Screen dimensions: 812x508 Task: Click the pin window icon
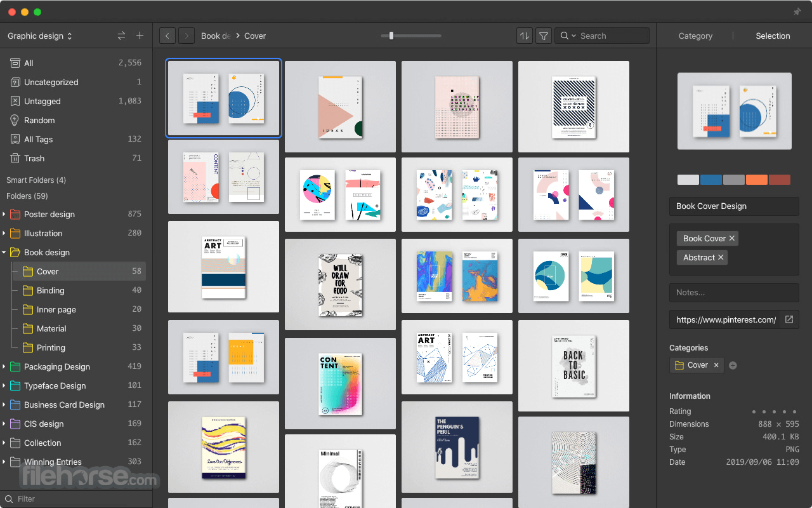797,12
